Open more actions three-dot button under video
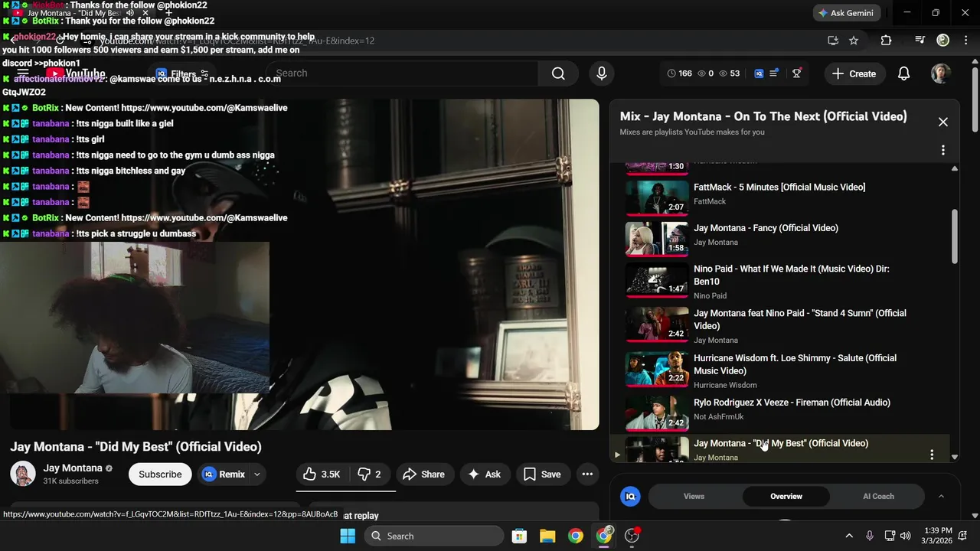The image size is (980, 551). tap(587, 474)
